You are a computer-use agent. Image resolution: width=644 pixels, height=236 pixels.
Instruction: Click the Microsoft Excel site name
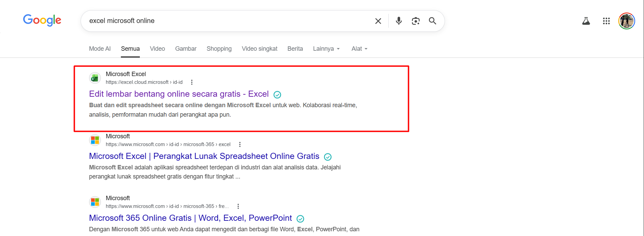coord(126,74)
